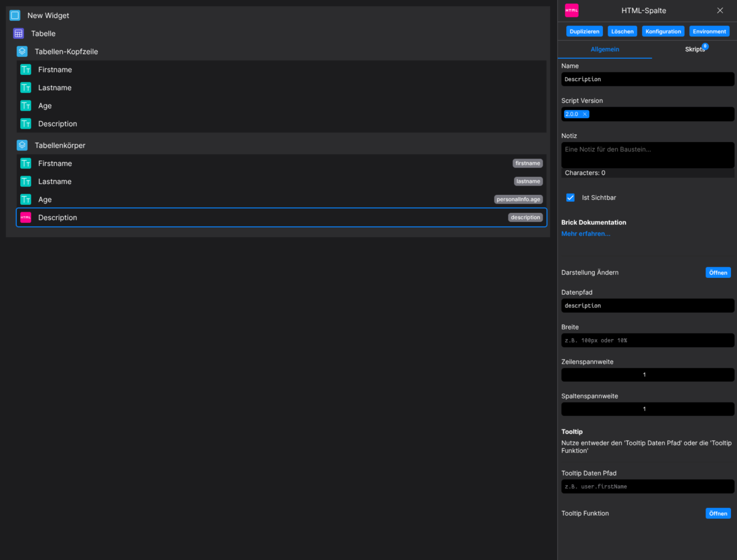
Task: Toggle the Description column visibility via Ist Sichtbar
Action: click(570, 197)
